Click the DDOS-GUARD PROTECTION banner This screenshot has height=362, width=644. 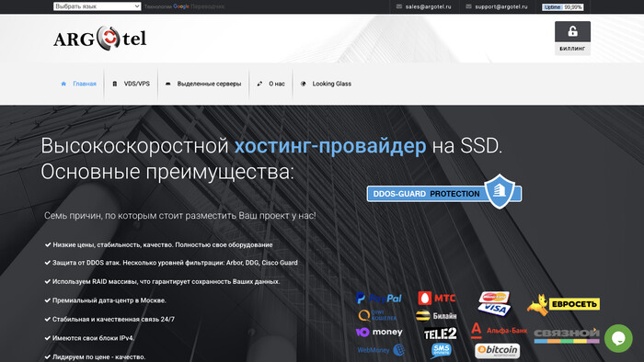pyautogui.click(x=444, y=193)
